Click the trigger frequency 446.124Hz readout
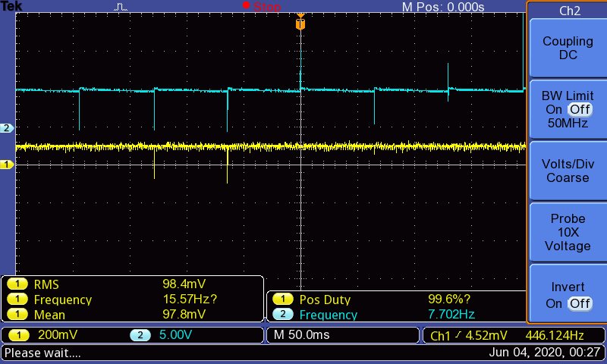 tap(555, 335)
